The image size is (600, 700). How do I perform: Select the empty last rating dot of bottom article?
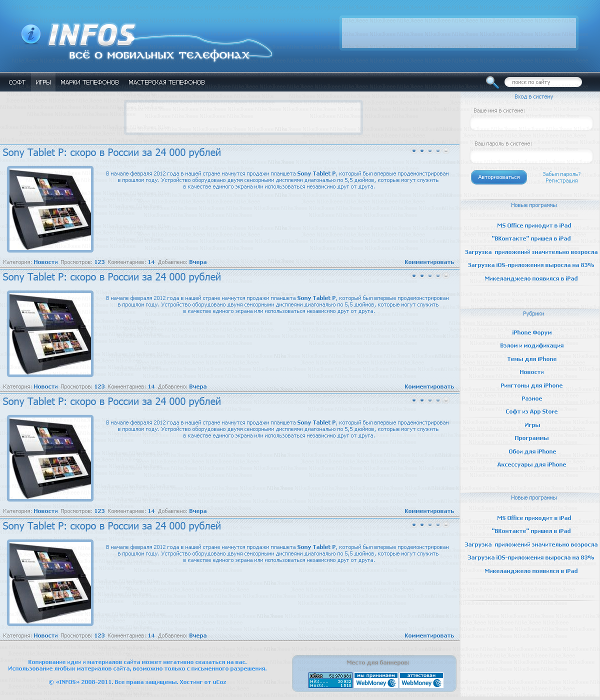pyautogui.click(x=446, y=525)
